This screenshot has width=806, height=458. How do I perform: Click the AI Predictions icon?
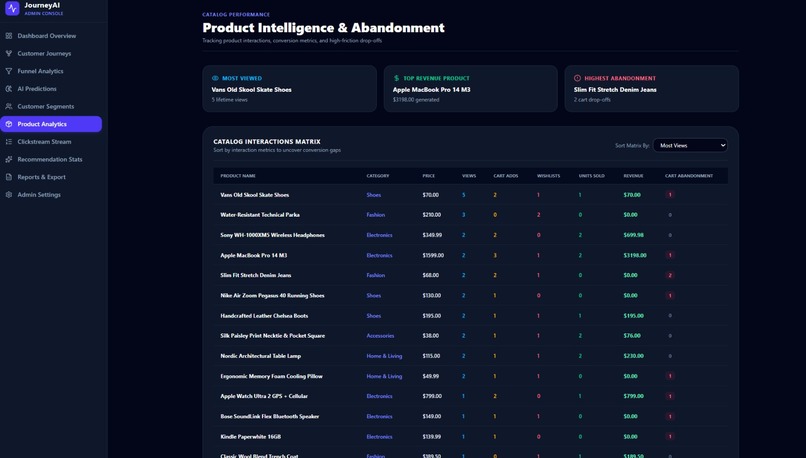pos(9,89)
